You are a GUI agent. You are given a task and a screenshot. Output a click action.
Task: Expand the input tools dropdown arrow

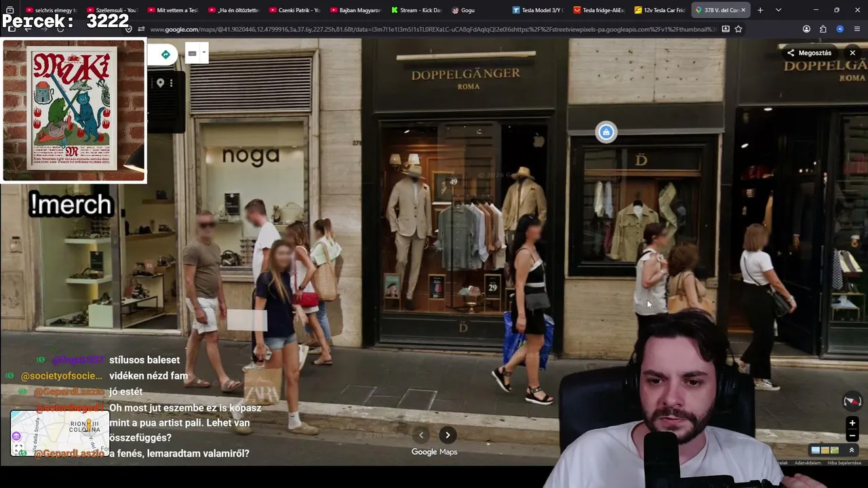203,54
